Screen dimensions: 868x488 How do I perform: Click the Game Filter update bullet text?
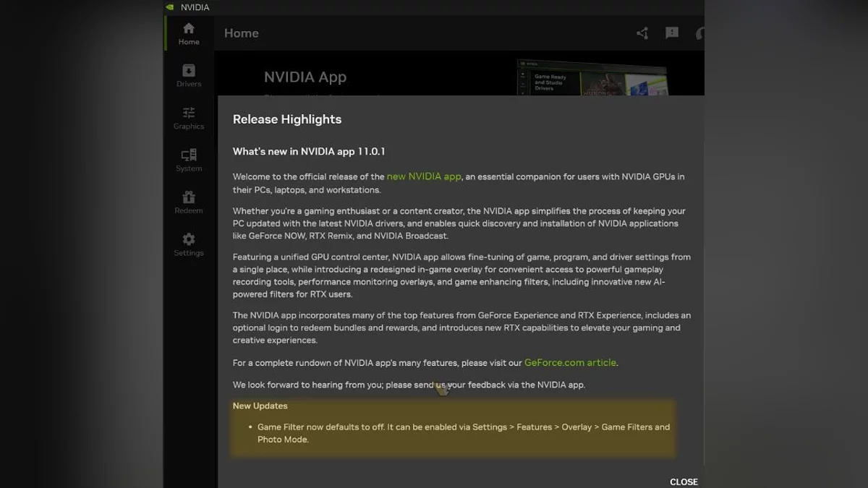[464, 433]
